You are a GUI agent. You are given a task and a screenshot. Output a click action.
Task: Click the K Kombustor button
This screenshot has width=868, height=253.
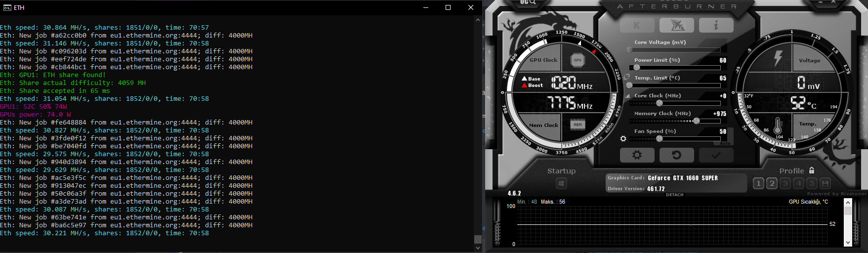637,25
